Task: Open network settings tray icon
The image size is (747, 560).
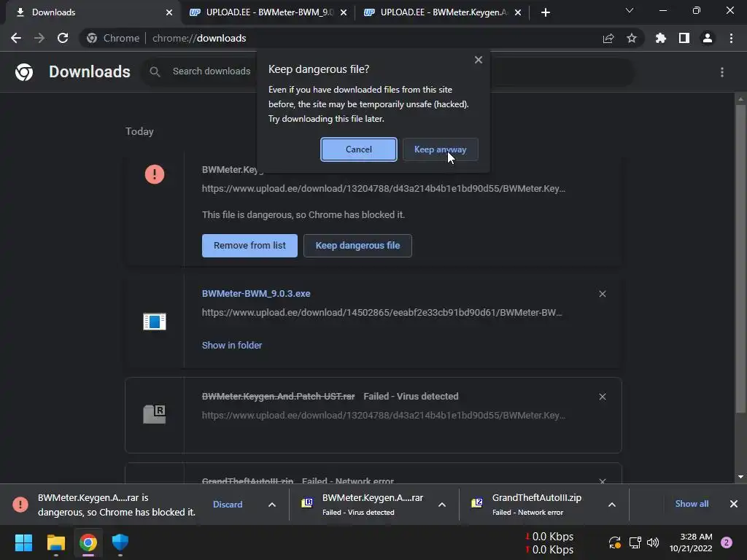Action: tap(635, 542)
